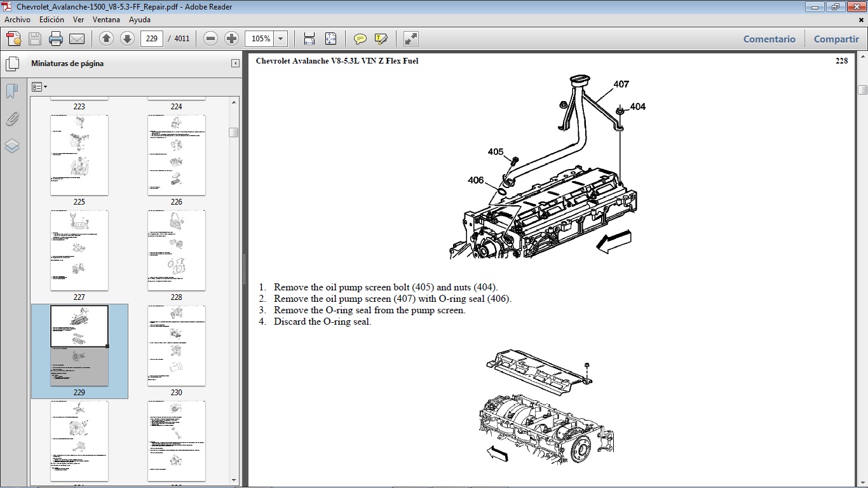Open the Comentario panel
This screenshot has width=868, height=488.
(769, 39)
